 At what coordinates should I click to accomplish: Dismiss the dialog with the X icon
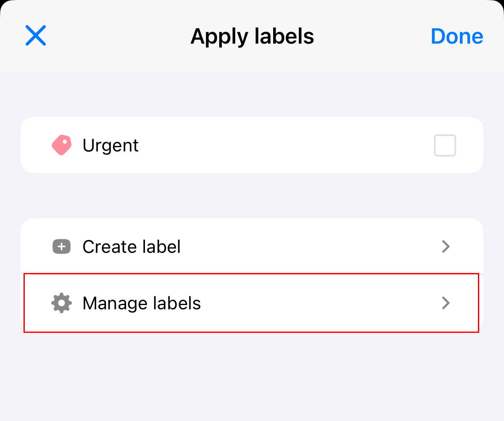(x=35, y=36)
